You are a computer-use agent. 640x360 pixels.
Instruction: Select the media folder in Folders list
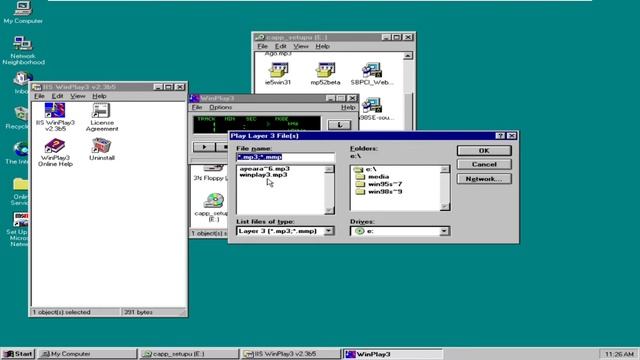point(372,177)
